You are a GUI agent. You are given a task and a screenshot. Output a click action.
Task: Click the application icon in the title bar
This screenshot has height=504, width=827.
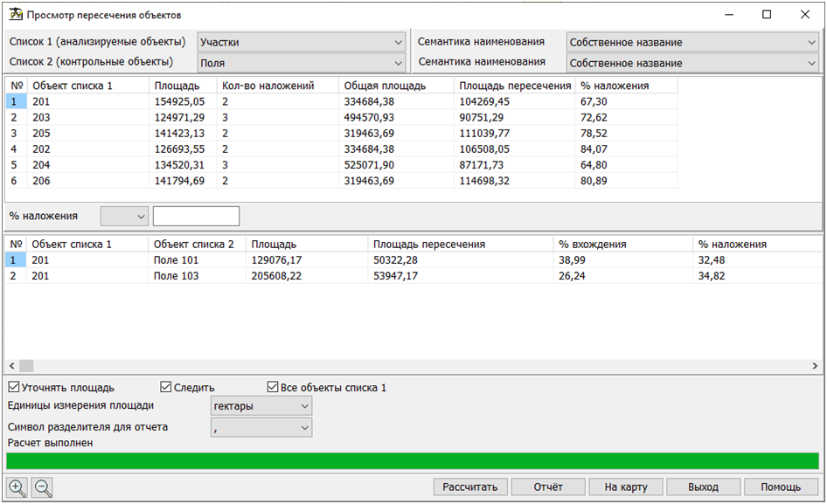(x=17, y=14)
